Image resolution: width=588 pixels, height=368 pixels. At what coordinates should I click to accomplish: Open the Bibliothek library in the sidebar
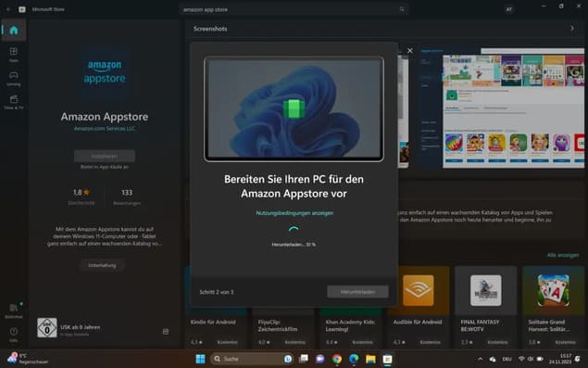[x=14, y=311]
